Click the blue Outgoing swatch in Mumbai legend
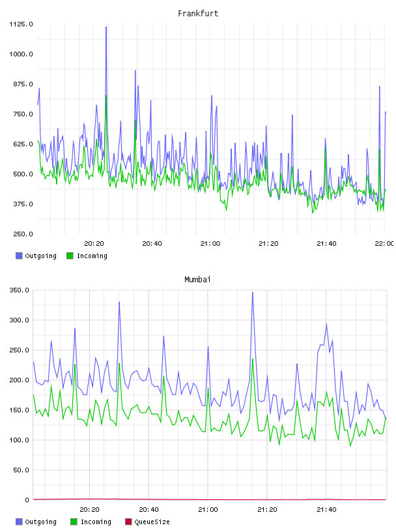The width and height of the screenshot is (396, 532). [x=19, y=522]
